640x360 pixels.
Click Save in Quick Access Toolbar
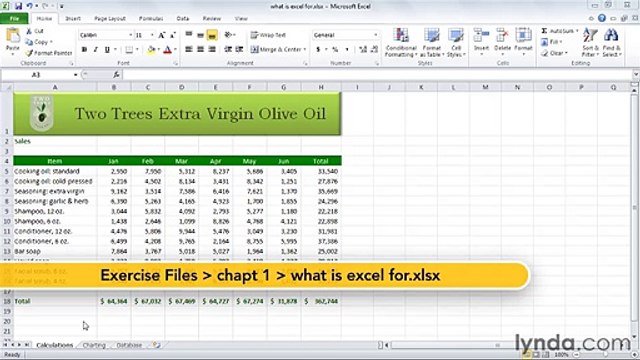tap(18, 6)
